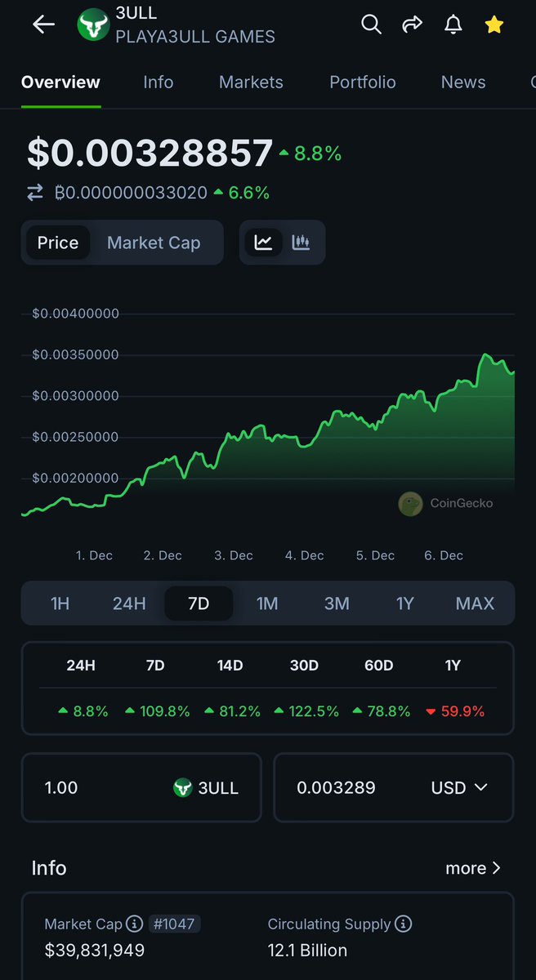Select the Market Cap chart mode
536x980 pixels.
[x=154, y=243]
